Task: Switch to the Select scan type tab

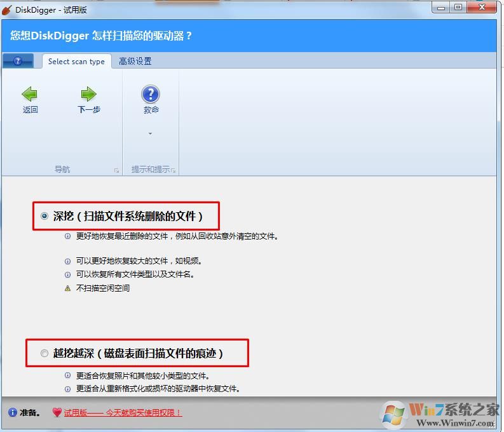Action: coord(76,61)
